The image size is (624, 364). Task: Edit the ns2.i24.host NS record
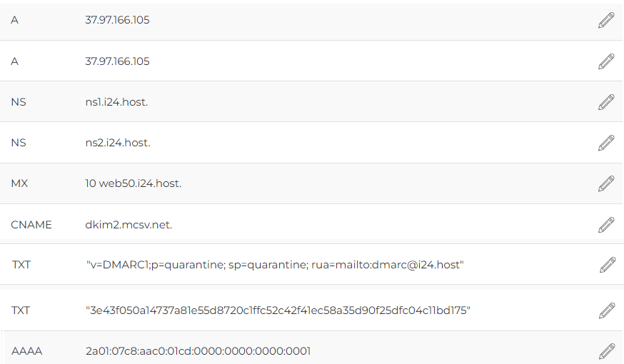[606, 143]
